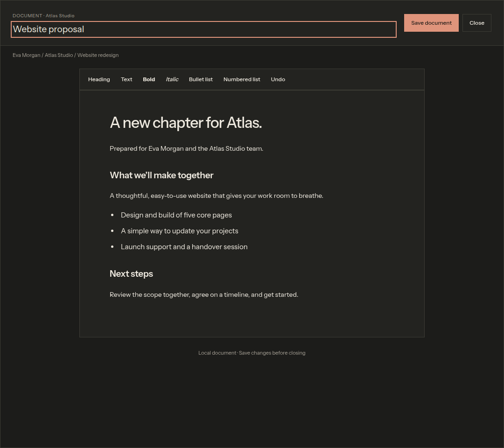This screenshot has width=504, height=448.
Task: Select bullet 'Launch support and a handover session'
Action: [x=184, y=247]
